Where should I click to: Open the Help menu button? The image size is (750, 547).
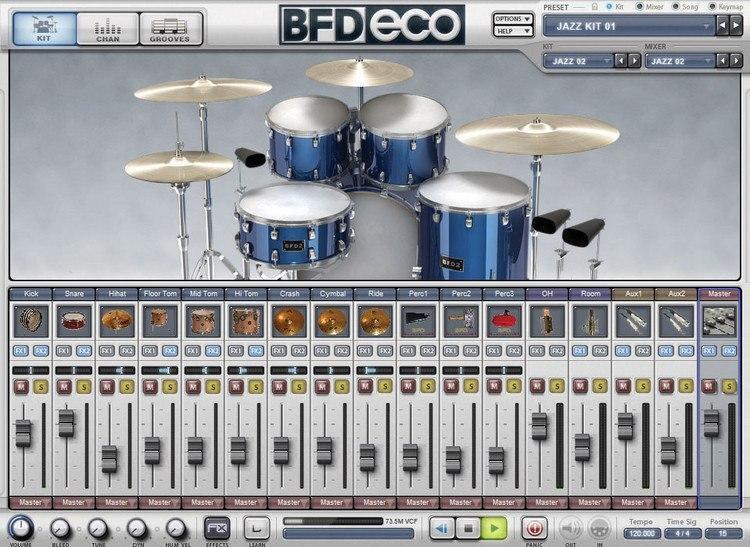[513, 31]
